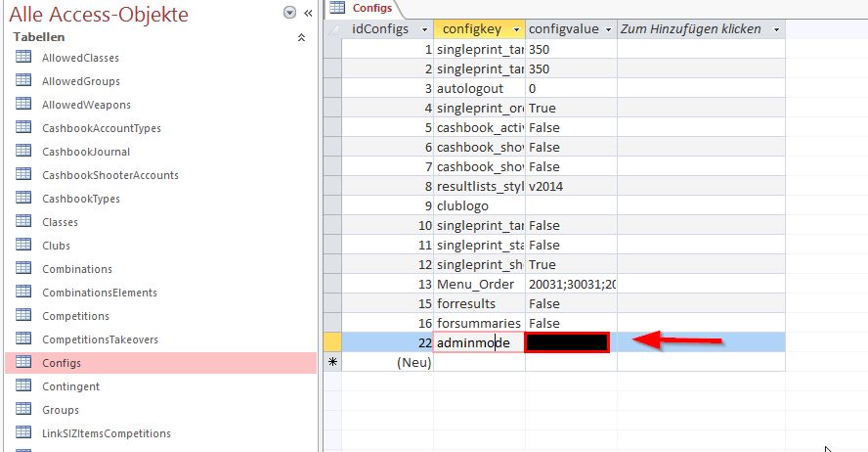Select the Configs table in navigation list
Screen dimensions: 868x452
coord(62,363)
